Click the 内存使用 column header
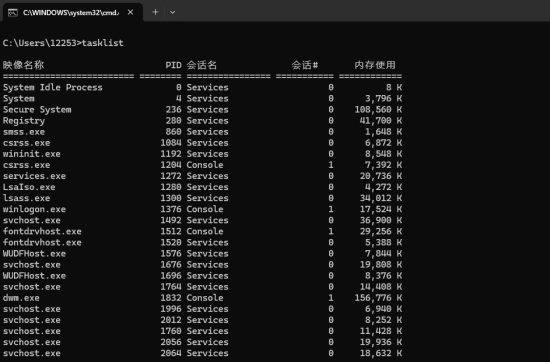Viewport: 550px width, 363px height. coord(375,65)
